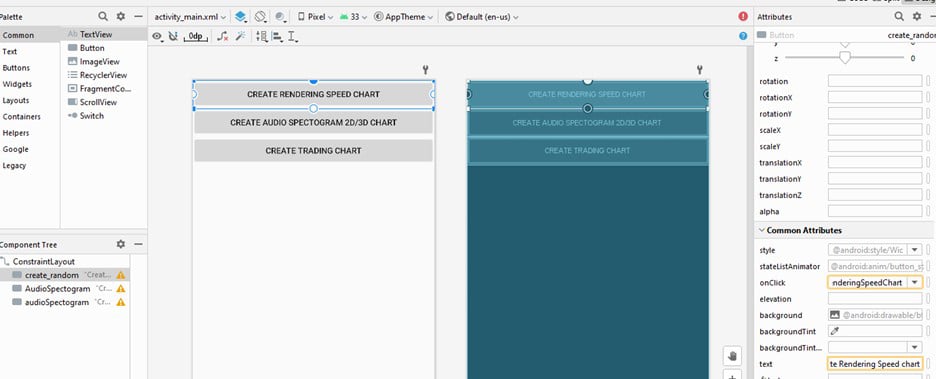
Task: Open the style attribute dropdown arrow
Action: tap(915, 250)
